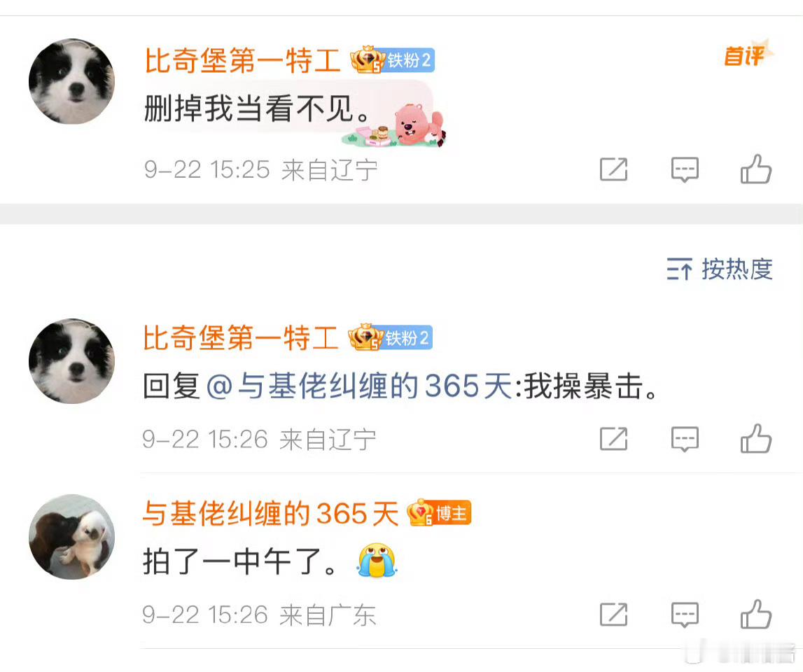The width and height of the screenshot is (803, 672).
Task: Open orange 与基佬纠缠的365天 username above 拍了一中午了
Action: pos(270,513)
